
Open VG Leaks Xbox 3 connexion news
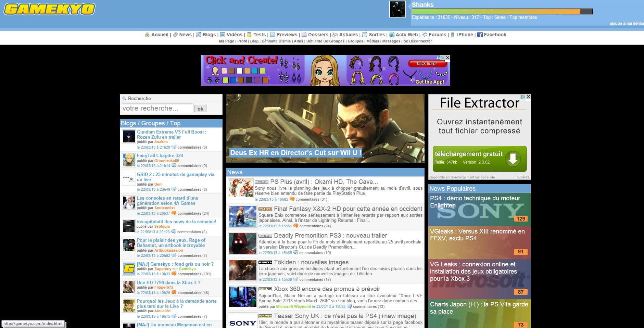[480, 279]
